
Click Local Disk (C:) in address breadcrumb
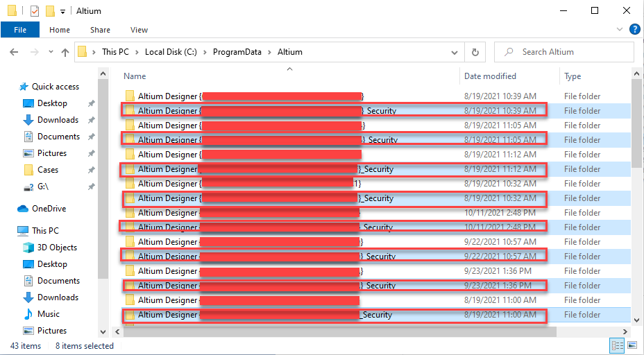click(x=171, y=52)
